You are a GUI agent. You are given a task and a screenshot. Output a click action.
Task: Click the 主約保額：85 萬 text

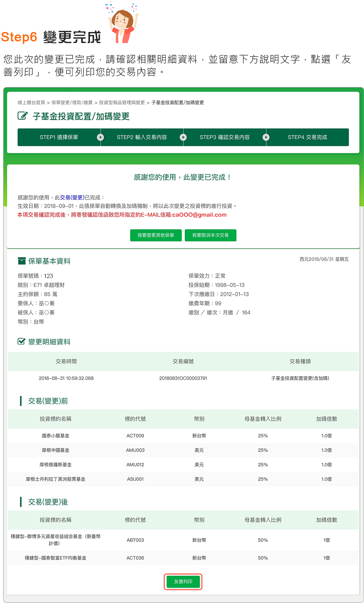click(38, 294)
